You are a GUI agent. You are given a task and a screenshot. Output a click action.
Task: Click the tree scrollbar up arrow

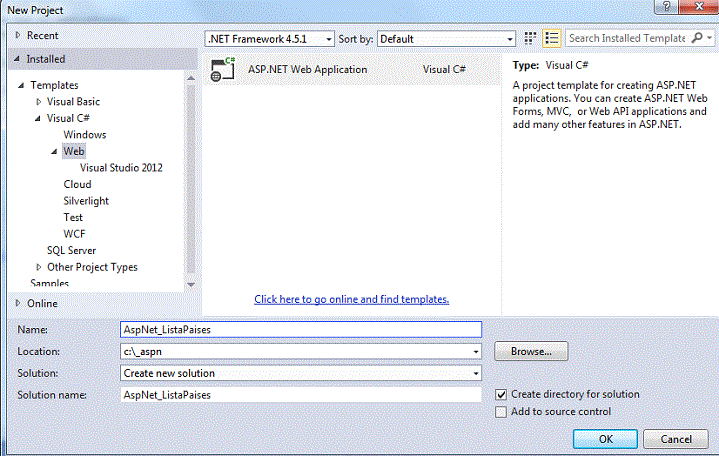coord(191,78)
